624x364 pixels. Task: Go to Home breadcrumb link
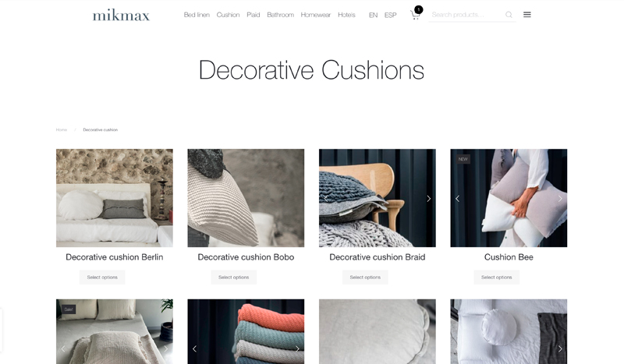[62, 129]
